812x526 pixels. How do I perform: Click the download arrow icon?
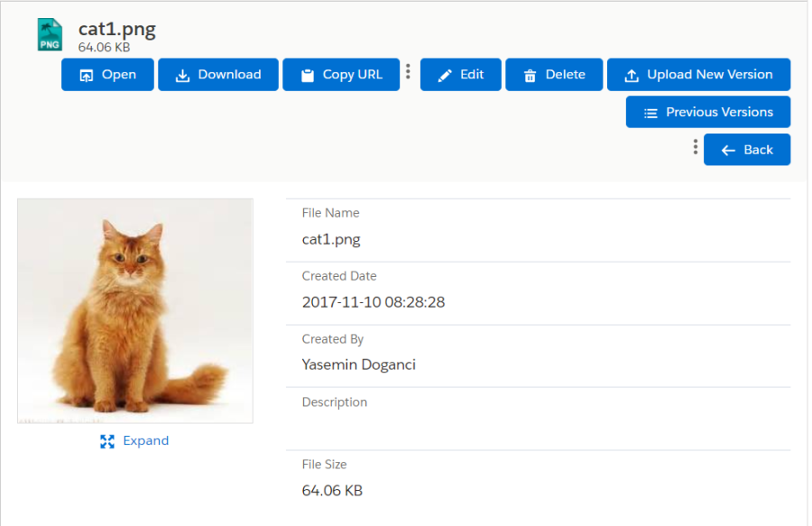[x=182, y=76]
